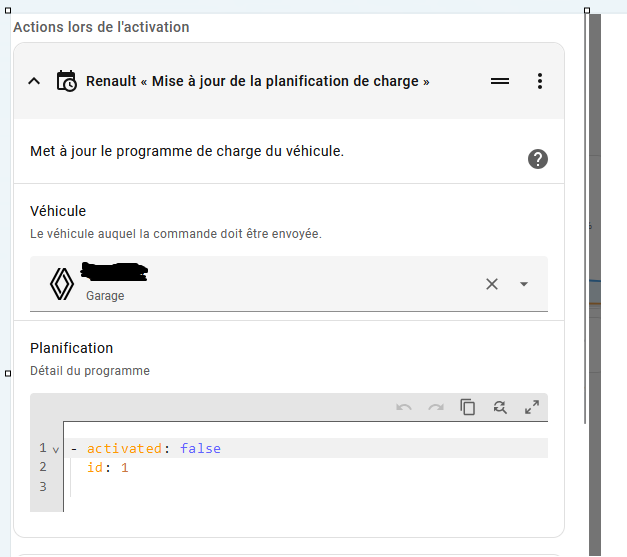Fold the YAML block at line 1

pos(56,449)
